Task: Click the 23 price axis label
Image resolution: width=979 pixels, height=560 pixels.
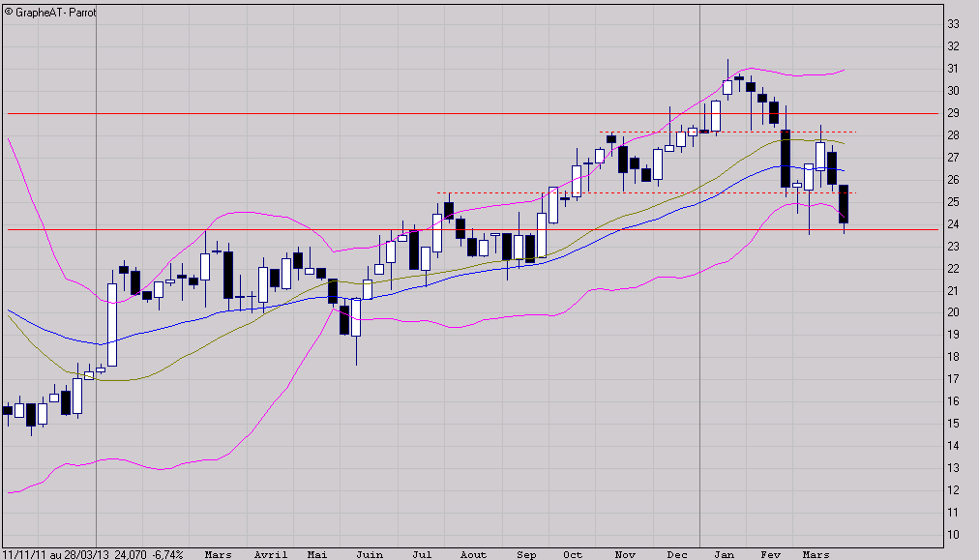Action: 954,246
